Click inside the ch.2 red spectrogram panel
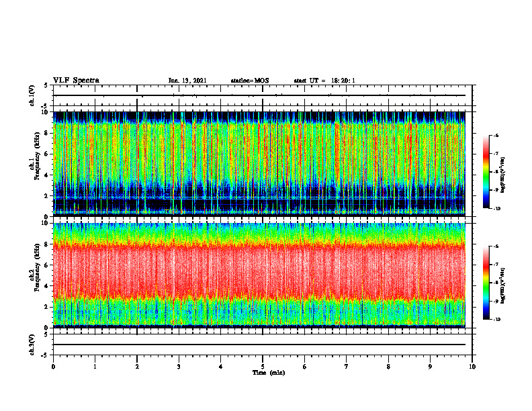The image size is (532, 411). coord(259,275)
